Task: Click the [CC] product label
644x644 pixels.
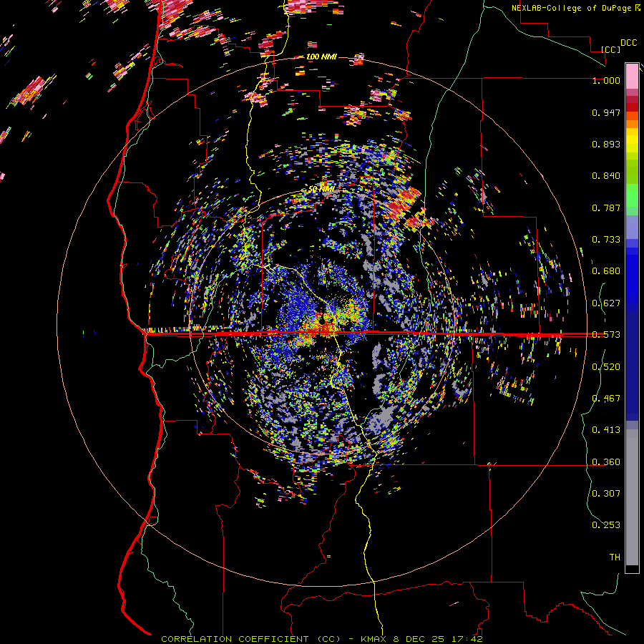Action: 610,49
